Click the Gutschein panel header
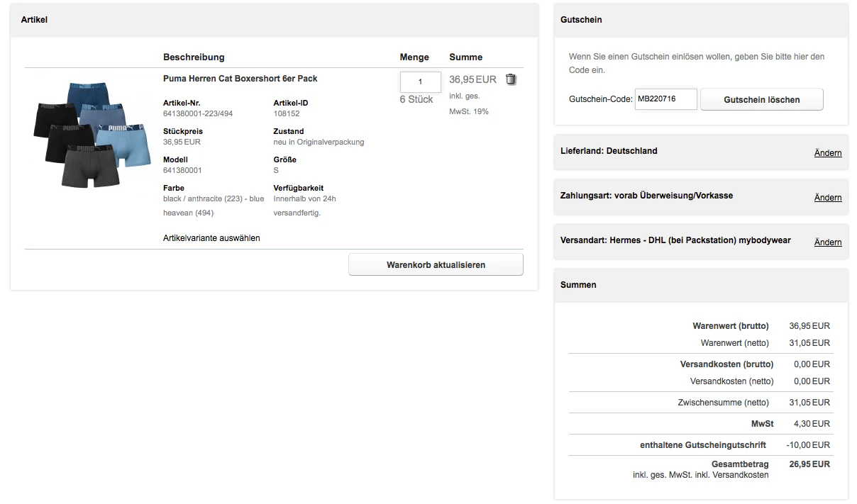Image resolution: width=857 pixels, height=504 pixels. click(x=701, y=20)
